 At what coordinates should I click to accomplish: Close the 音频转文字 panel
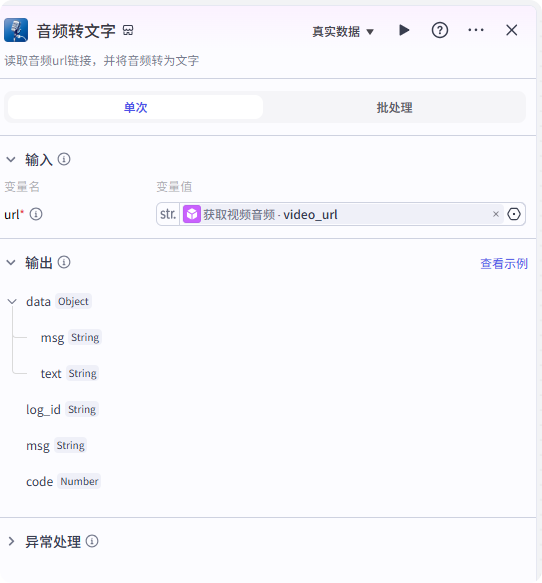[512, 30]
